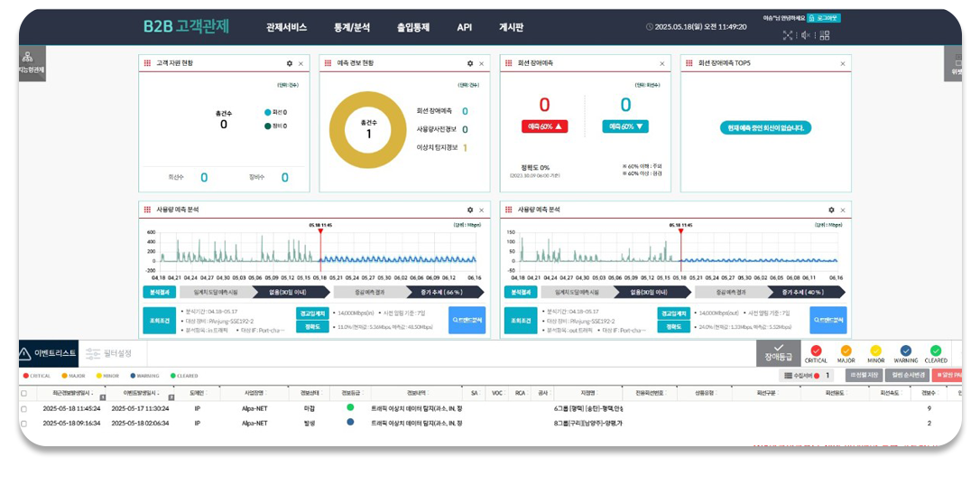Check the row checkbox for 2025-05-18 11:45:24 event
Screen dimensions: 980x495
coord(23,408)
